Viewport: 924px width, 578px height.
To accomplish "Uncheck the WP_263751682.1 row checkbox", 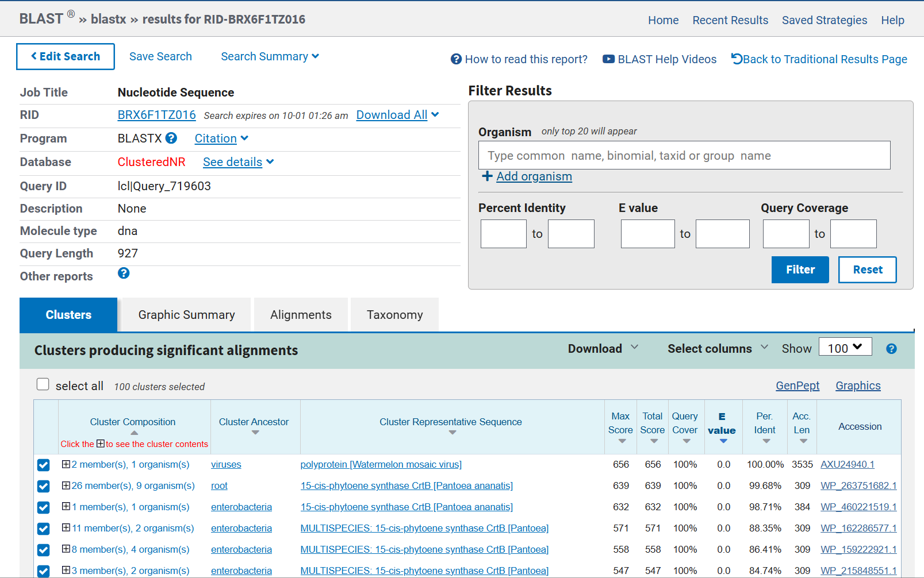I will (x=44, y=486).
